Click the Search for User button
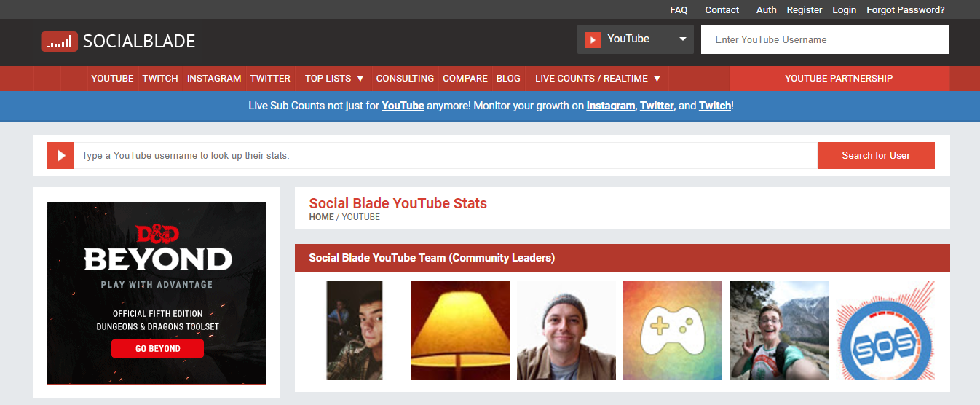The image size is (980, 405). [876, 155]
